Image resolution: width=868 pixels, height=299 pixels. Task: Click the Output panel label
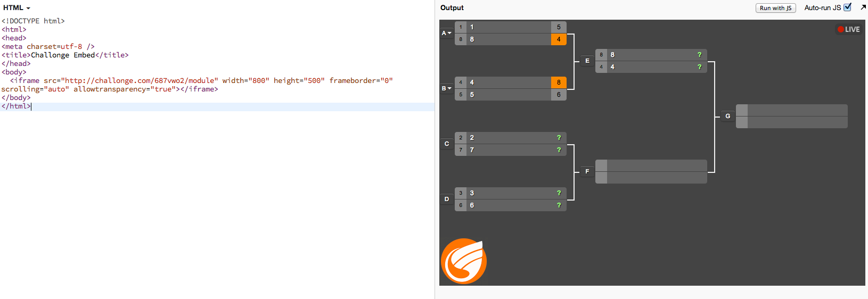tap(452, 8)
